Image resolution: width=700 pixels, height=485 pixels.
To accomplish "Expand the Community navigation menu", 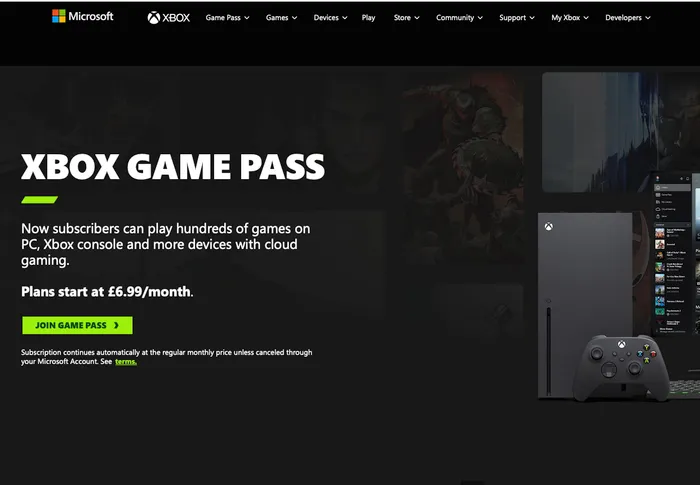I will coord(459,18).
